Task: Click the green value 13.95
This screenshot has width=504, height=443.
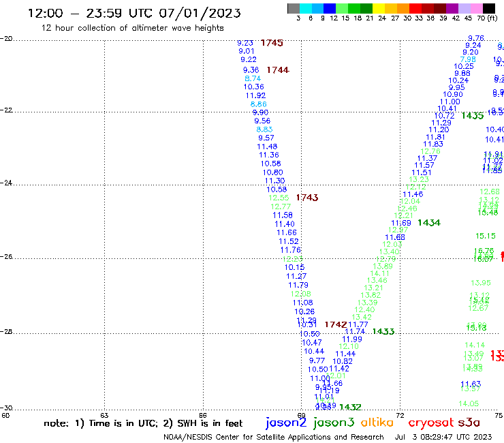Action: click(x=481, y=283)
